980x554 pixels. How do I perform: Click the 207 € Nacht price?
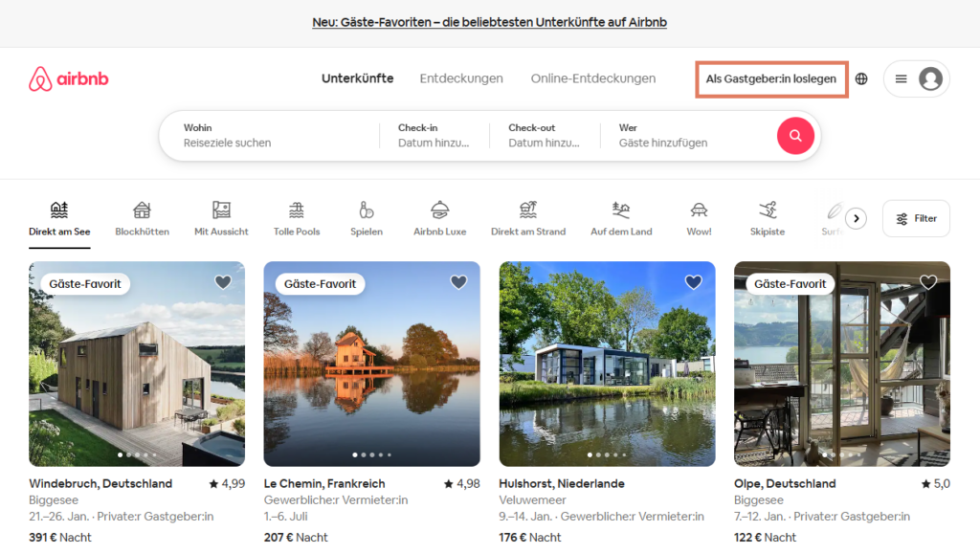click(296, 537)
